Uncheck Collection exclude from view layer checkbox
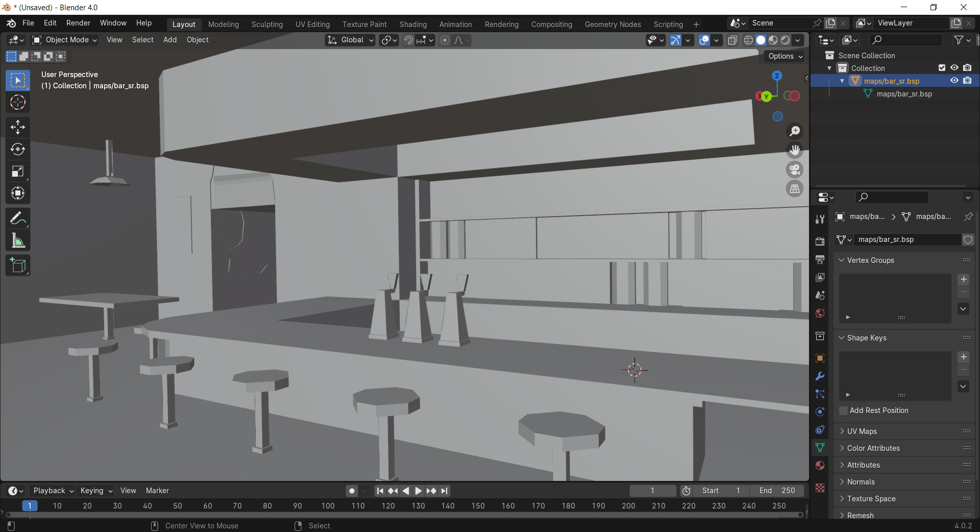980x532 pixels. coord(942,68)
